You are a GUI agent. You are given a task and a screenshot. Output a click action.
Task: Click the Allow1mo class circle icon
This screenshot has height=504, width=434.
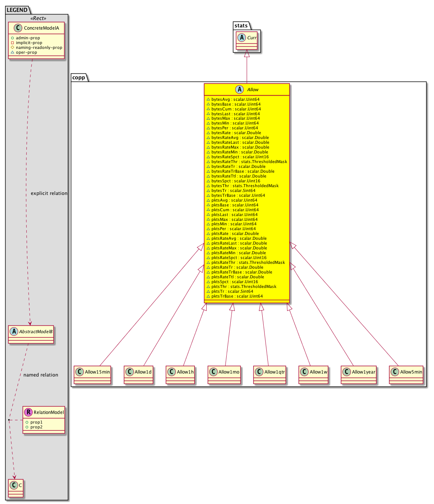click(x=213, y=372)
